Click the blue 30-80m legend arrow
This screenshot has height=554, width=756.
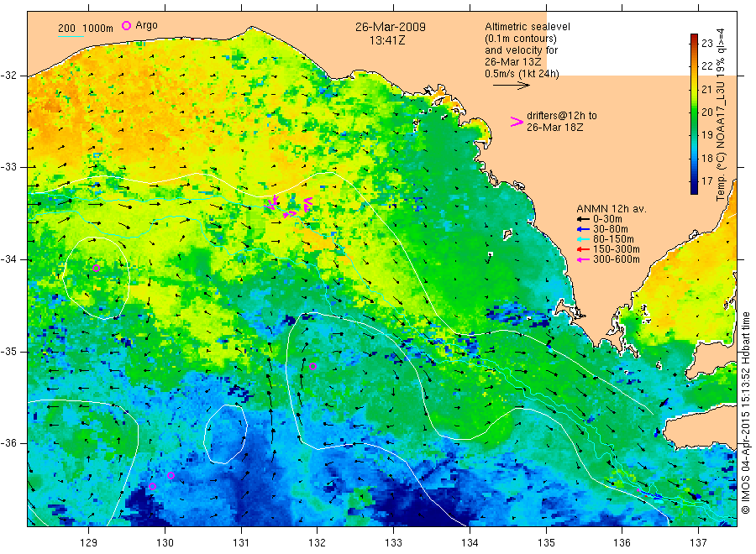(584, 229)
